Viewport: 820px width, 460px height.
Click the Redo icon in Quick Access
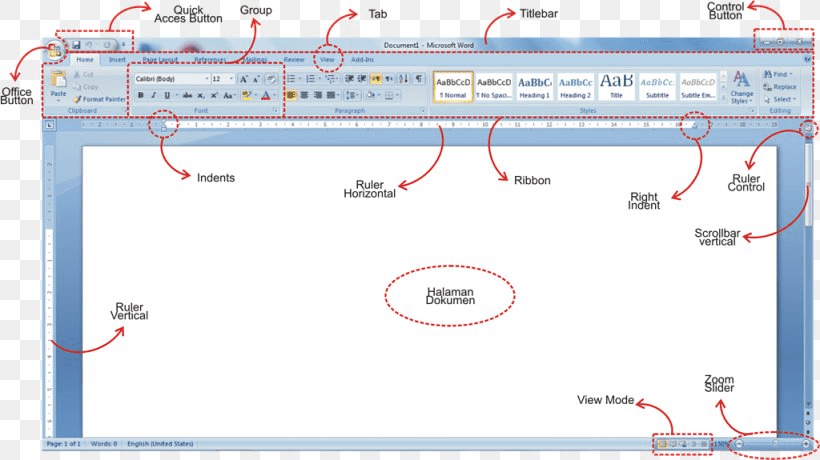point(107,45)
